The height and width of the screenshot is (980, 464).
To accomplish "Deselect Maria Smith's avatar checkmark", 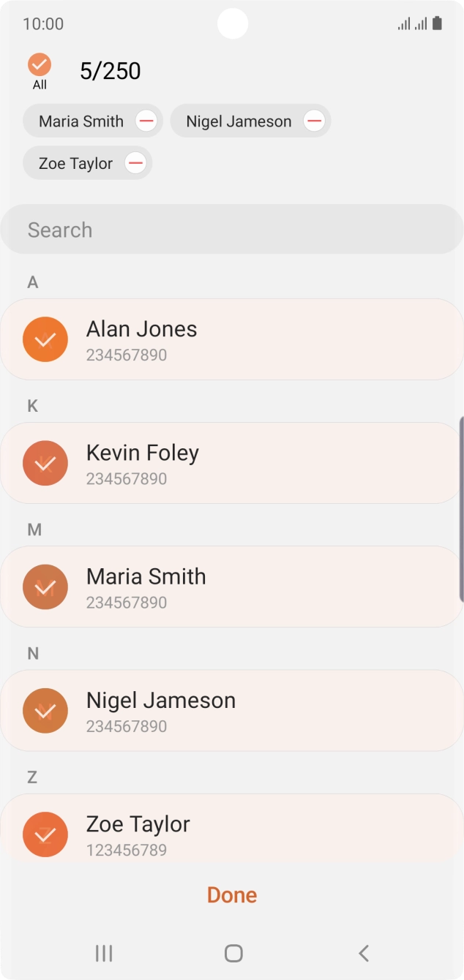I will 45,587.
